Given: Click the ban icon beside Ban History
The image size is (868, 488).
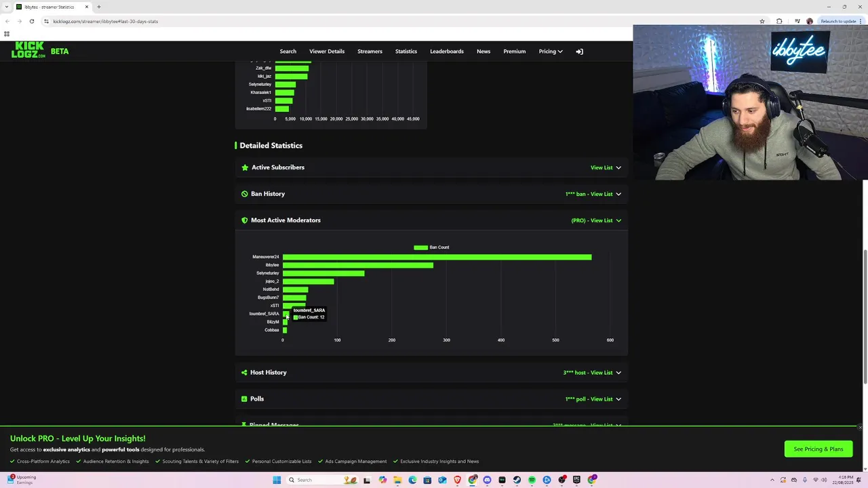Looking at the screenshot, I should pos(245,194).
